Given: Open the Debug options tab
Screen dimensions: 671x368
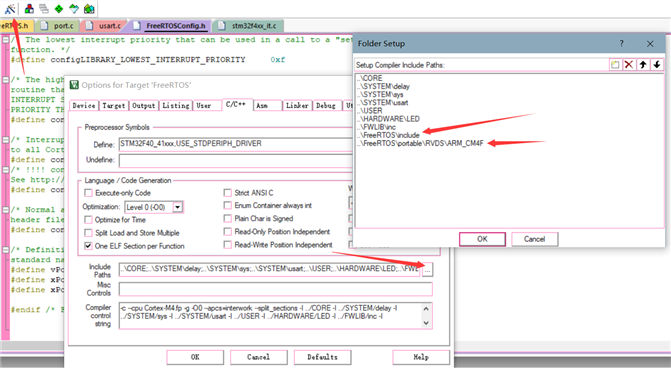Looking at the screenshot, I should 327,105.
